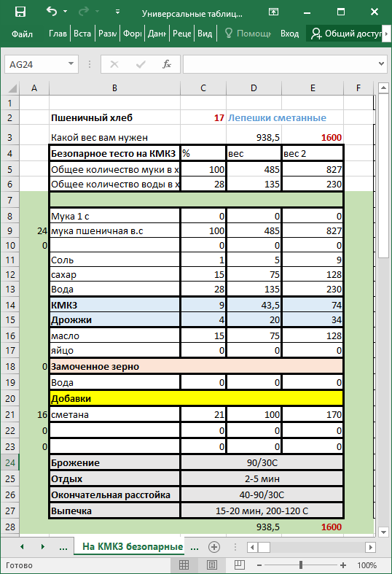Select the '90/30С' fermentation cell
This screenshot has width=392, height=574.
[262, 462]
